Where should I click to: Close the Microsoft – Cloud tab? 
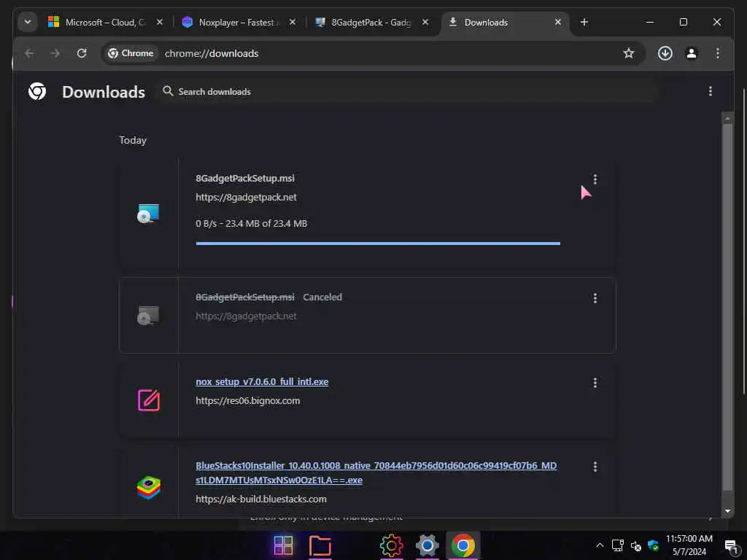(160, 23)
